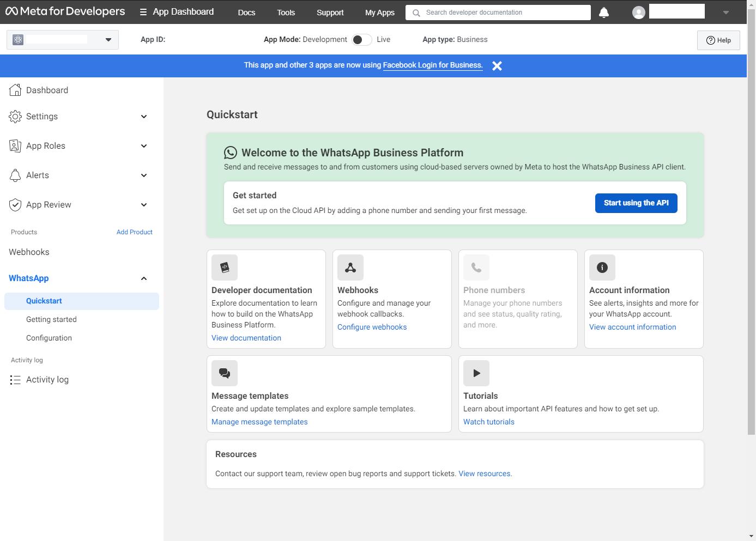756x541 pixels.
Task: Select Quickstart in the sidebar
Action: click(82, 301)
